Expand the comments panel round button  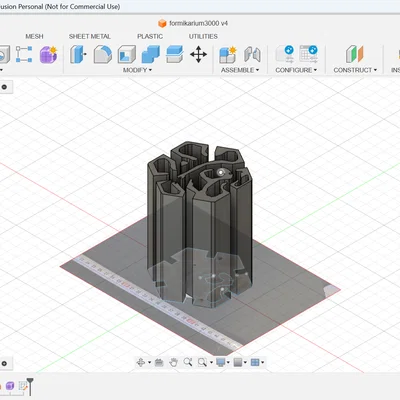click(4, 363)
